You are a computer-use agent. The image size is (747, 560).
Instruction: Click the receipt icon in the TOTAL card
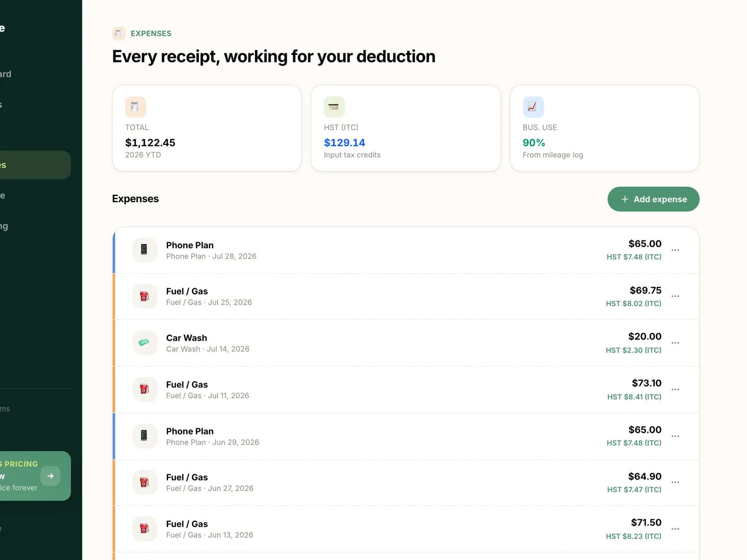coord(135,107)
